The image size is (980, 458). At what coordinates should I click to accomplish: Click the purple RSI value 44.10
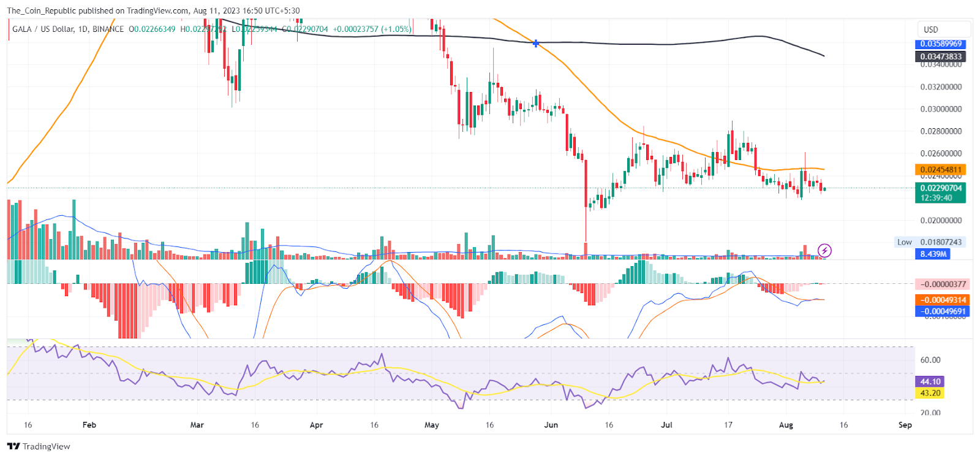pos(930,381)
